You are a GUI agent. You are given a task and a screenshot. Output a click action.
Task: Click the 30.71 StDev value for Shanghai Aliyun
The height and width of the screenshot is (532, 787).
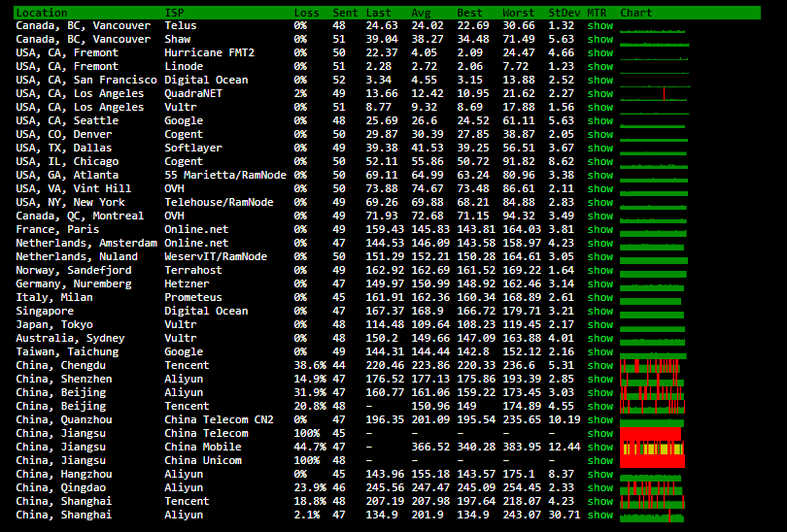[565, 515]
